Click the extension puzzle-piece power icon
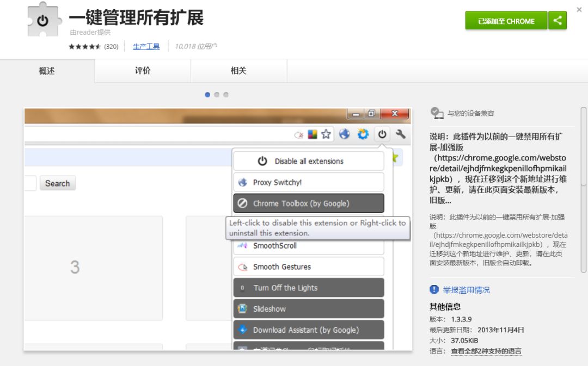This screenshot has height=366, width=588. click(44, 20)
